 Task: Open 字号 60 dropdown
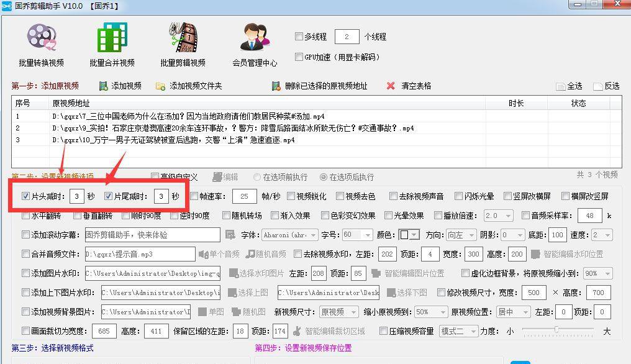point(357,235)
